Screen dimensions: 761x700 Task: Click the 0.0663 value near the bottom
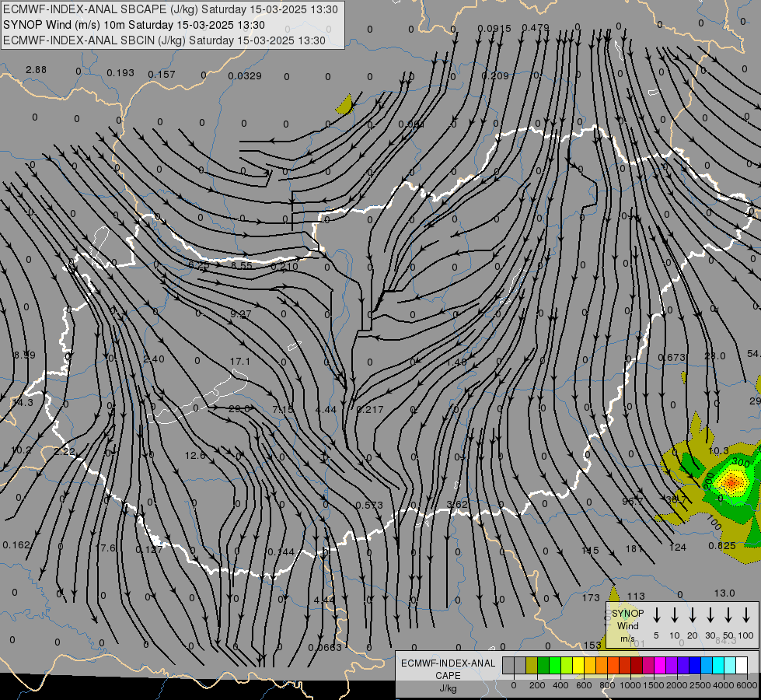[325, 647]
